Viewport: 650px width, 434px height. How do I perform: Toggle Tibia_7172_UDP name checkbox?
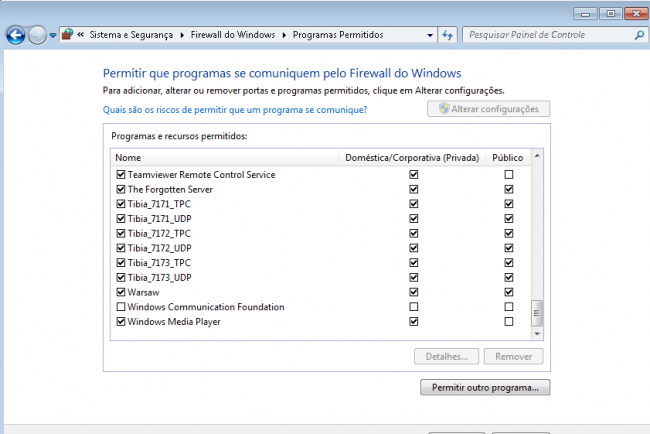(121, 248)
